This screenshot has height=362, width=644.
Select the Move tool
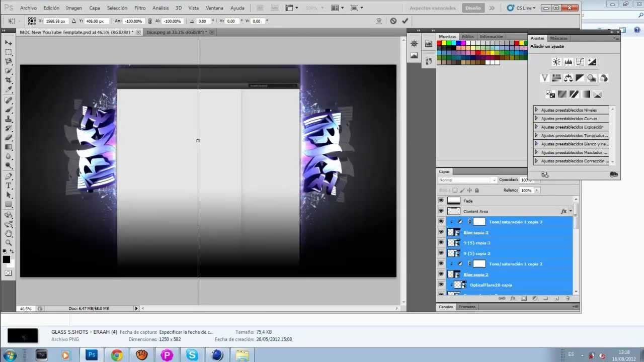point(9,43)
